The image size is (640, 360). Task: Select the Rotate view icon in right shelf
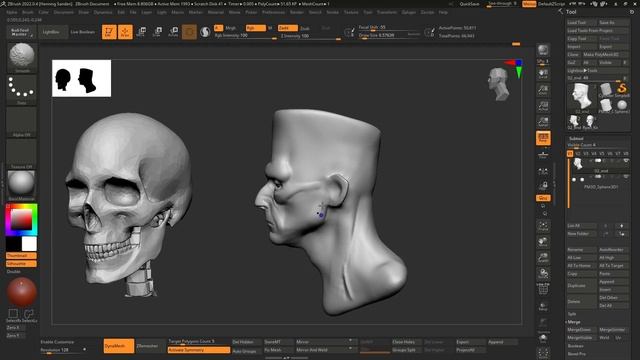(543, 273)
